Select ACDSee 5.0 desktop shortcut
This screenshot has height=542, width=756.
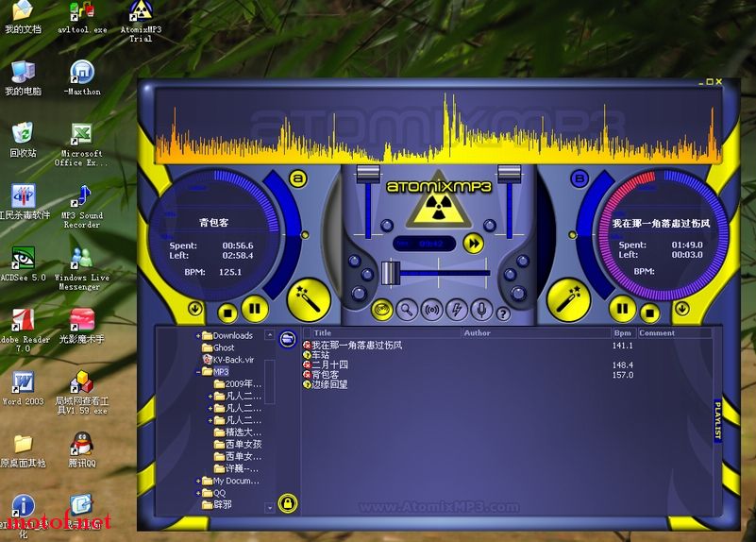click(x=23, y=263)
